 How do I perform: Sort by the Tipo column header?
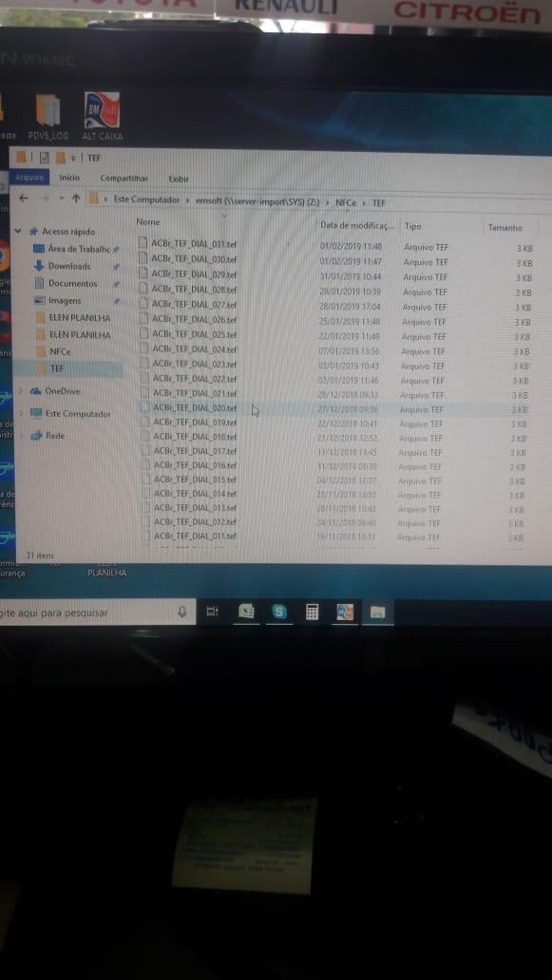point(412,226)
